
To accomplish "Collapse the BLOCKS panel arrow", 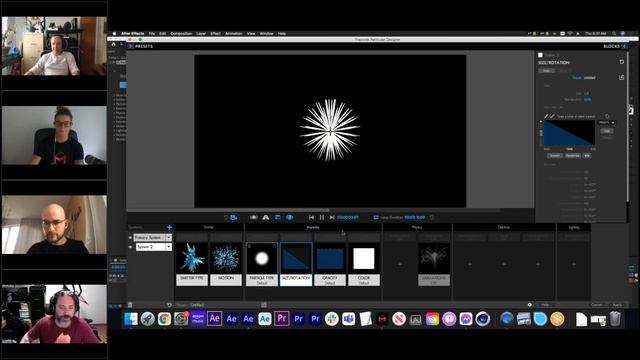I will (624, 46).
